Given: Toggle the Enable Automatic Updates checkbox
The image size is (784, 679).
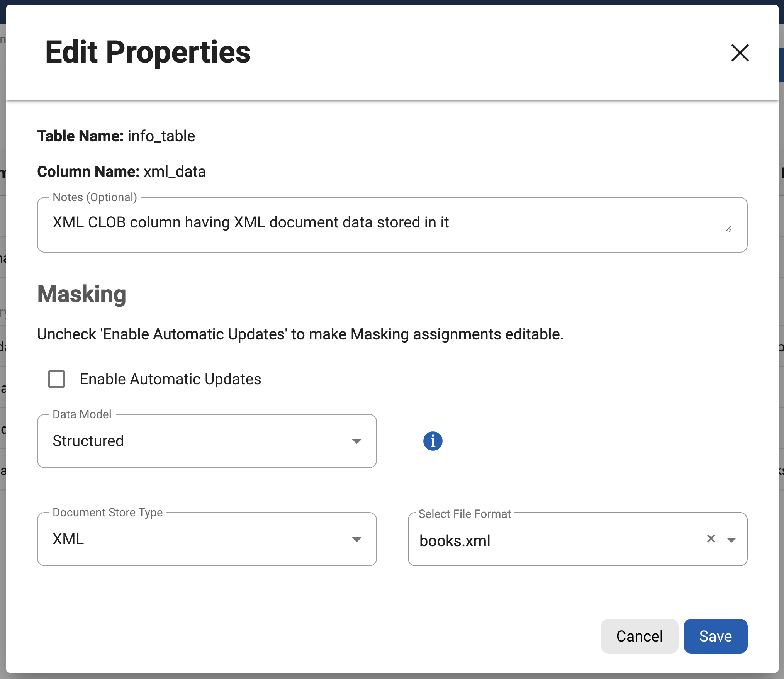Looking at the screenshot, I should 56,379.
